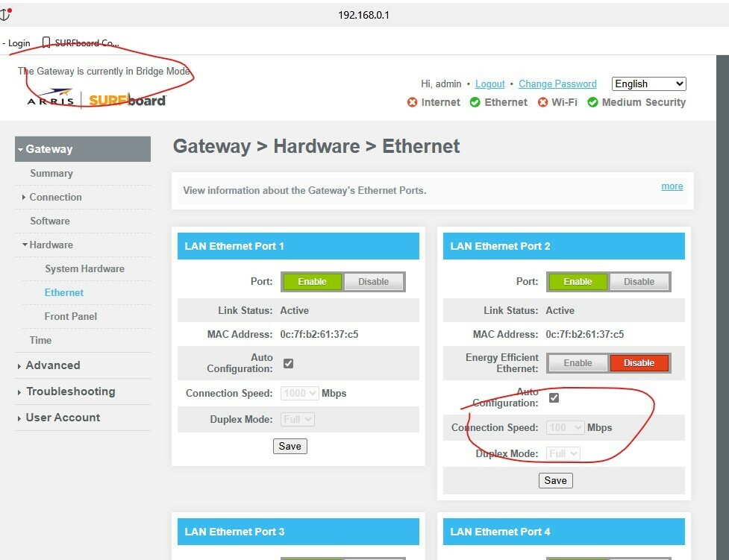This screenshot has width=729, height=560.
Task: Click the LAN Ethernet Port 4 header
Action: click(563, 532)
